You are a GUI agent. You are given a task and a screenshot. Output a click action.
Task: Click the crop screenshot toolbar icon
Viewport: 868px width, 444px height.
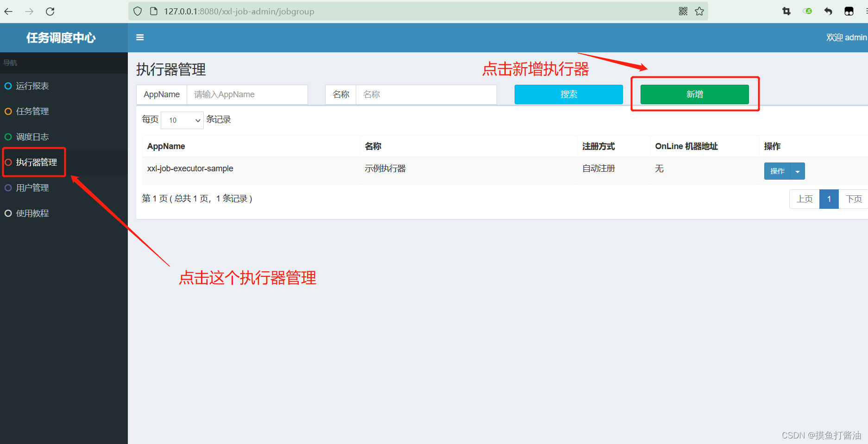click(786, 12)
